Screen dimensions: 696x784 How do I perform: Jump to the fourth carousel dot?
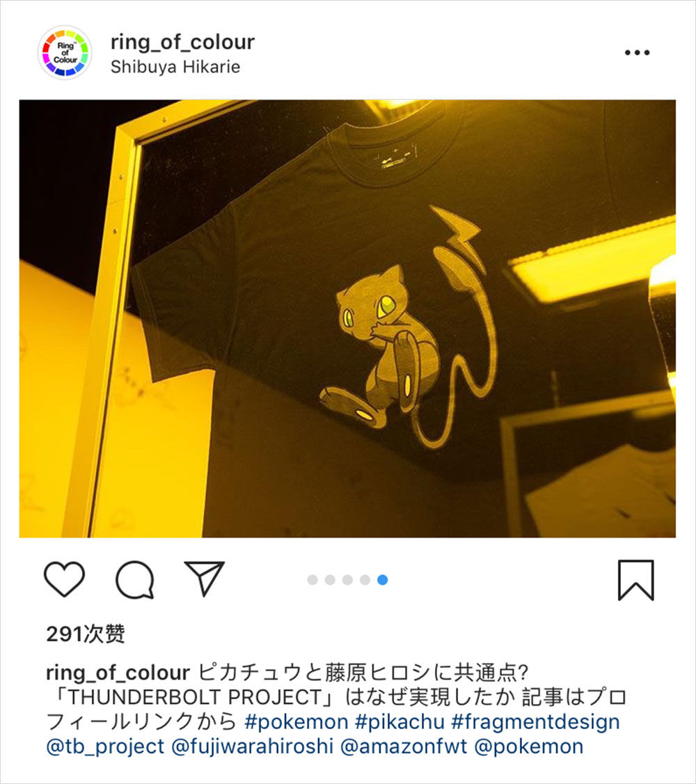(365, 579)
